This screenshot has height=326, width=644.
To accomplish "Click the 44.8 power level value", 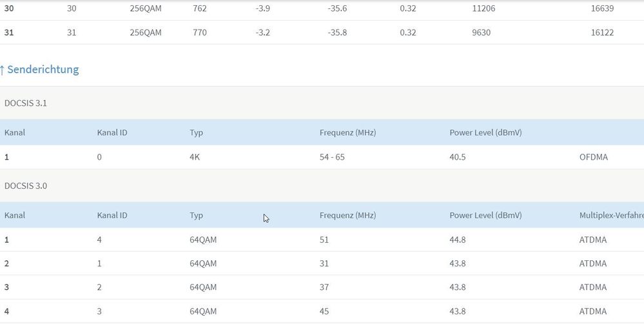I will (458, 240).
